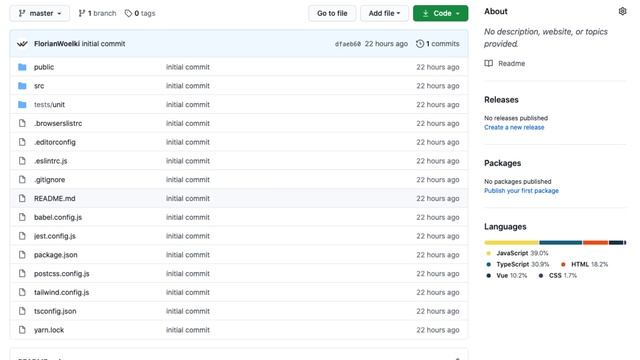Select CSS 1.7% language link

click(558, 276)
